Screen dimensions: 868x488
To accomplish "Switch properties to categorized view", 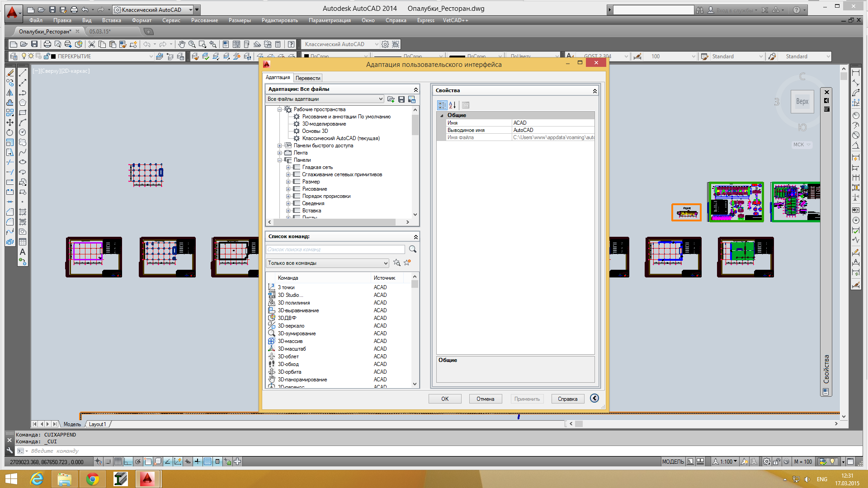I will pyautogui.click(x=442, y=105).
